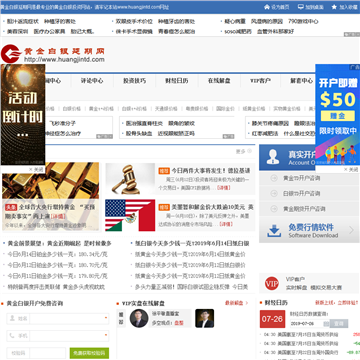
Task: Click the person icon in the name field
Action: (12, 318)
